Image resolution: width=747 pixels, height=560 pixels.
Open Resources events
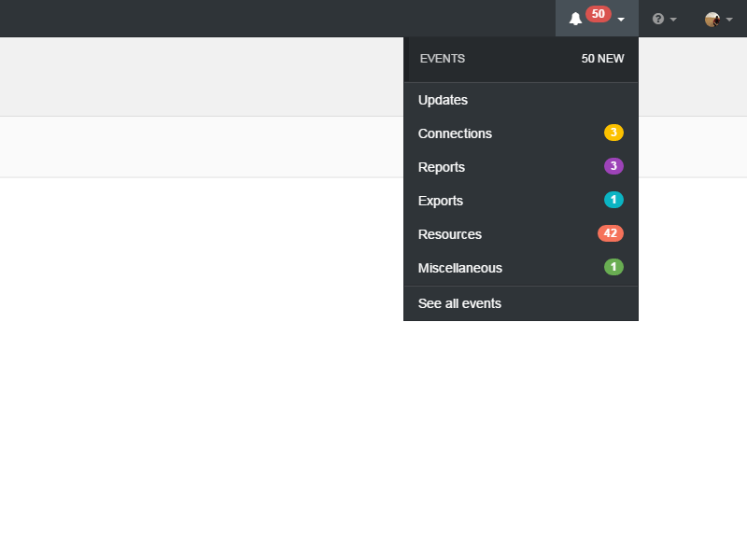tap(450, 234)
